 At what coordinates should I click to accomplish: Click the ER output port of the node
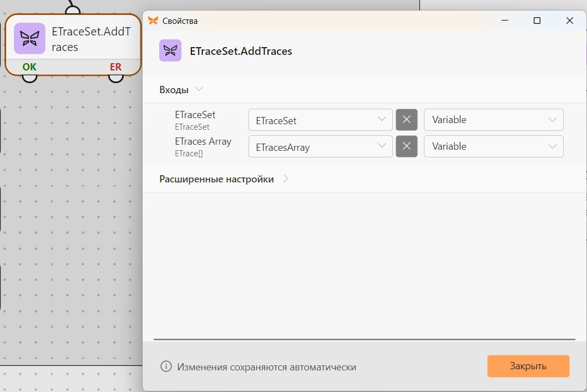pyautogui.click(x=115, y=78)
